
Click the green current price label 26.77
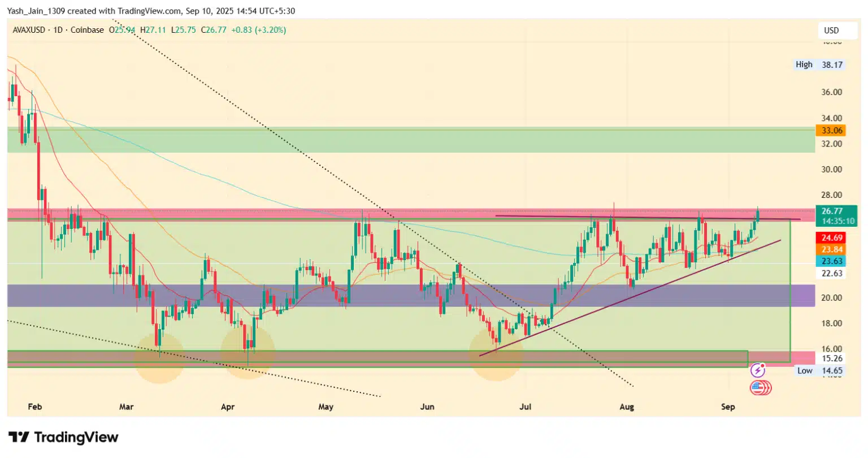click(x=836, y=216)
